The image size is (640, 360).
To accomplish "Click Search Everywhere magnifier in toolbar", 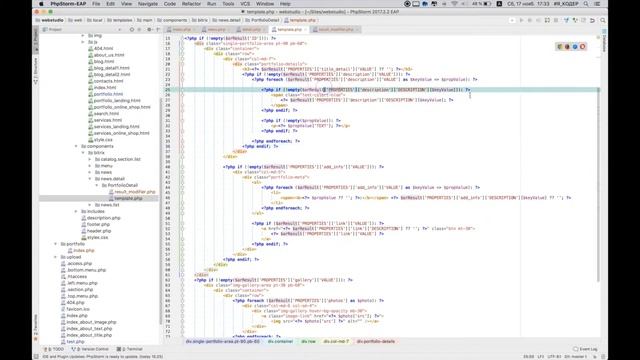I will pos(603,20).
